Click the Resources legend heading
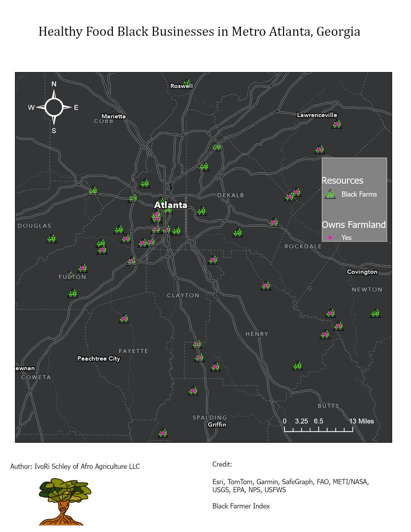The height and width of the screenshot is (532, 411). 342,181
